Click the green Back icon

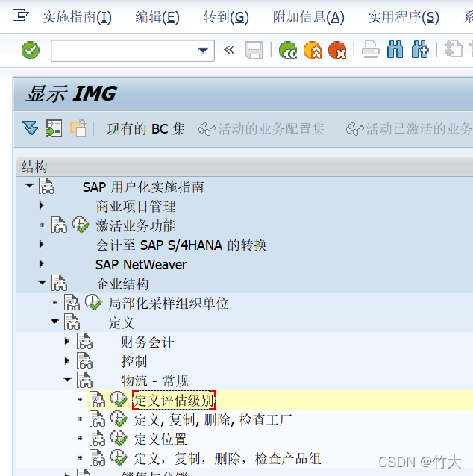[288, 50]
